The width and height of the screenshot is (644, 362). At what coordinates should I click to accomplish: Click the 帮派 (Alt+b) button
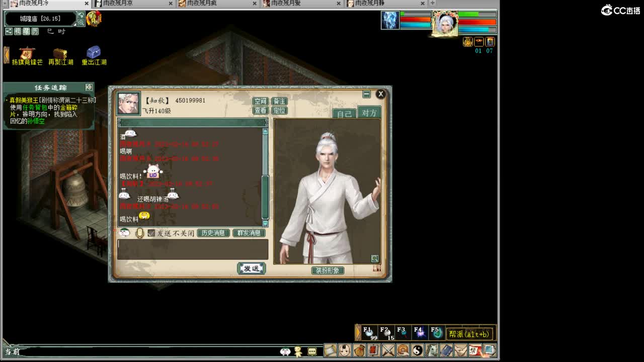[x=469, y=334]
